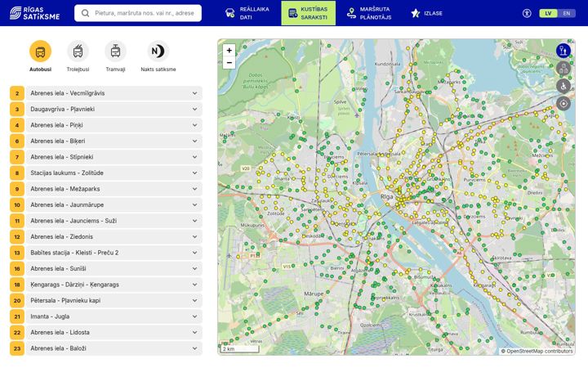Expand route 2 Abrenes iela - Vecmīlgrāvis
Image resolution: width=588 pixels, height=368 pixels.
114,93
